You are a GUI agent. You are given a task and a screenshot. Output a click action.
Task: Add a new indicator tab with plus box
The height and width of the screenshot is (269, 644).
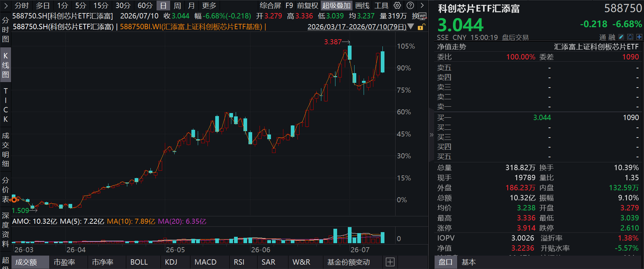click(x=390, y=262)
